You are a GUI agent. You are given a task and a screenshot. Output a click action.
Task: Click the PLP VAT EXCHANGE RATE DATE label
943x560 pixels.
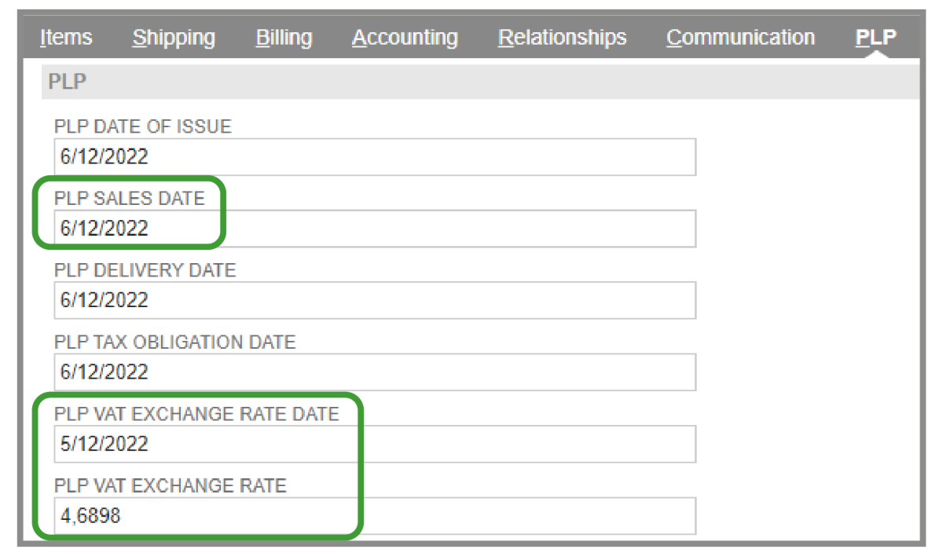[196, 414]
